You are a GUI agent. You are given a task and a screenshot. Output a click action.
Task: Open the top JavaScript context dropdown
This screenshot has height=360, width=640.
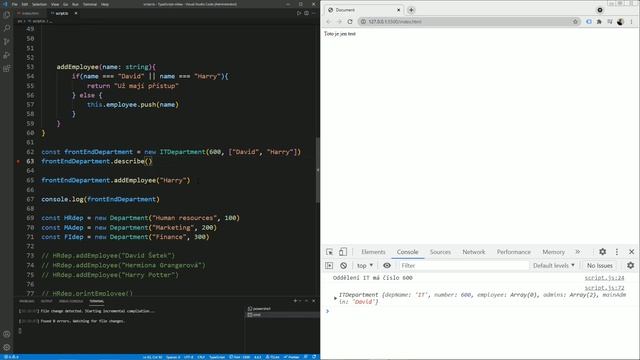point(365,266)
